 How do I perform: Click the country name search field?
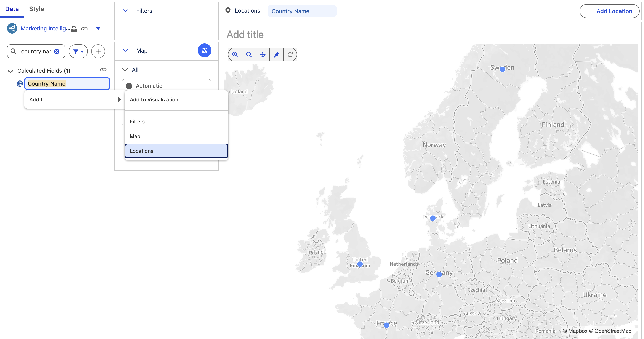pyautogui.click(x=36, y=51)
